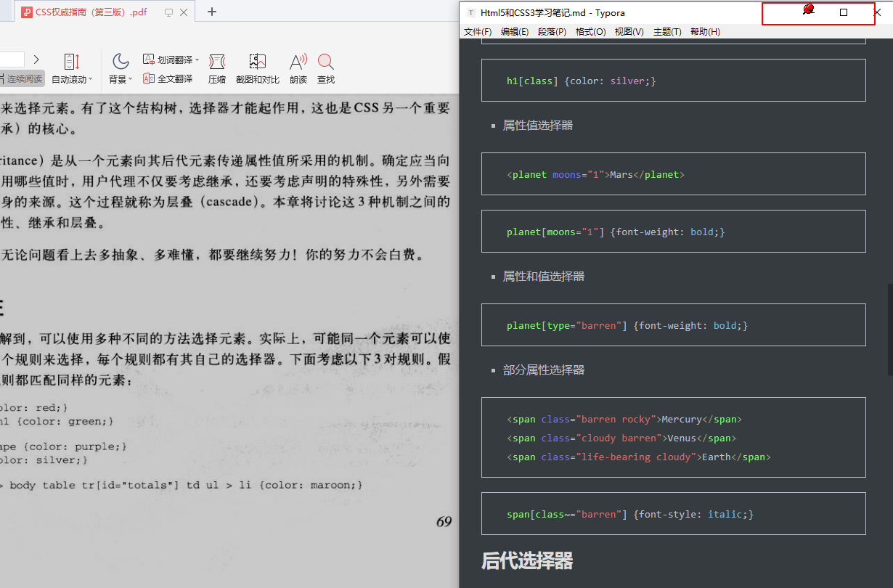
Task: Click the PDF line 'h1 {color: green;}'
Action: 57,421
